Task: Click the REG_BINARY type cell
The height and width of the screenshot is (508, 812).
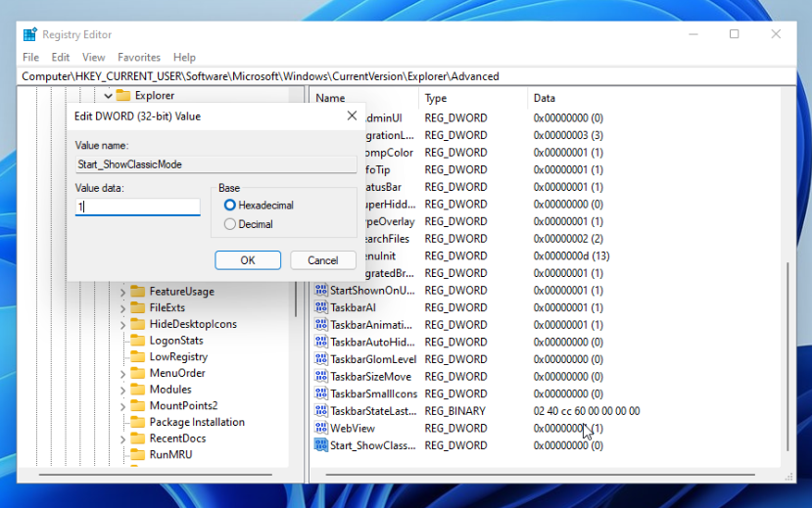Action: (455, 411)
